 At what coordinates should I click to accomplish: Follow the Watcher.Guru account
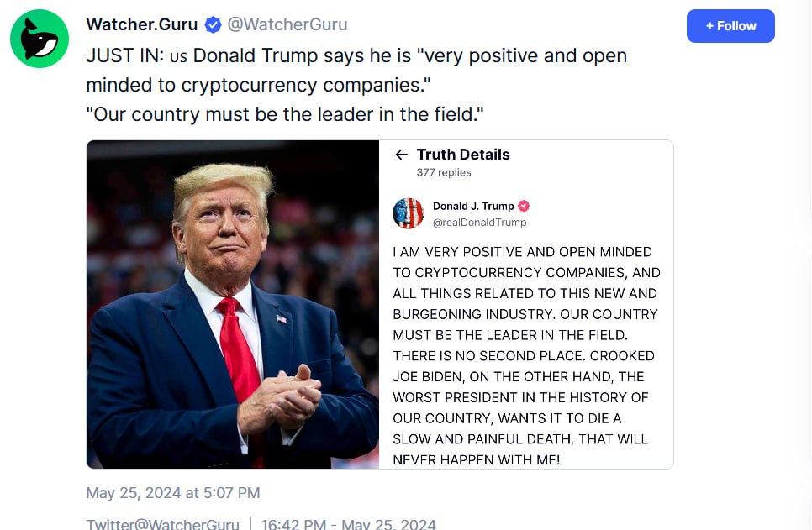pyautogui.click(x=730, y=26)
